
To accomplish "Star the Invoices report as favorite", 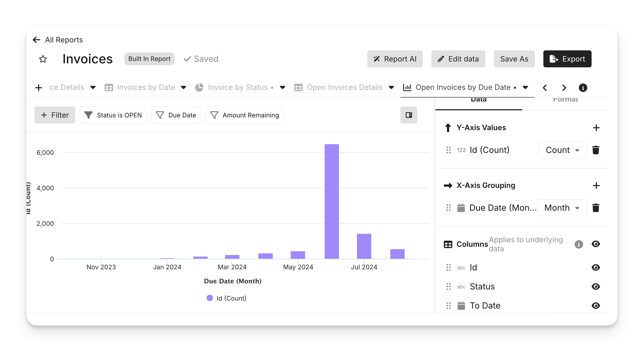I will (43, 59).
